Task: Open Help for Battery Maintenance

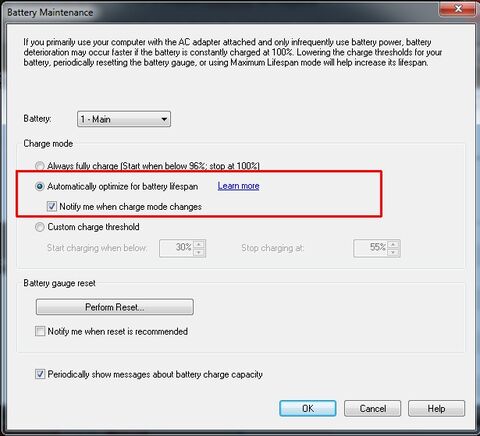Action: [436, 408]
